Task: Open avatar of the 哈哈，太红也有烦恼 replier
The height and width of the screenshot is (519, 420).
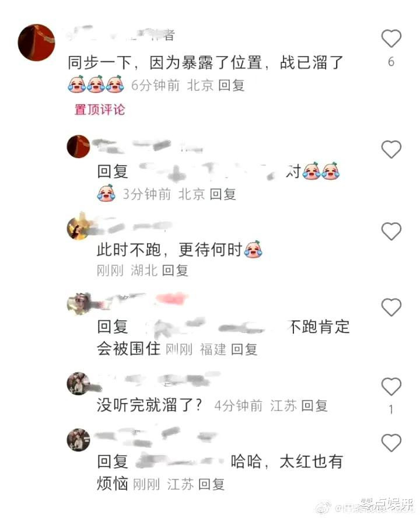Action: [x=78, y=440]
